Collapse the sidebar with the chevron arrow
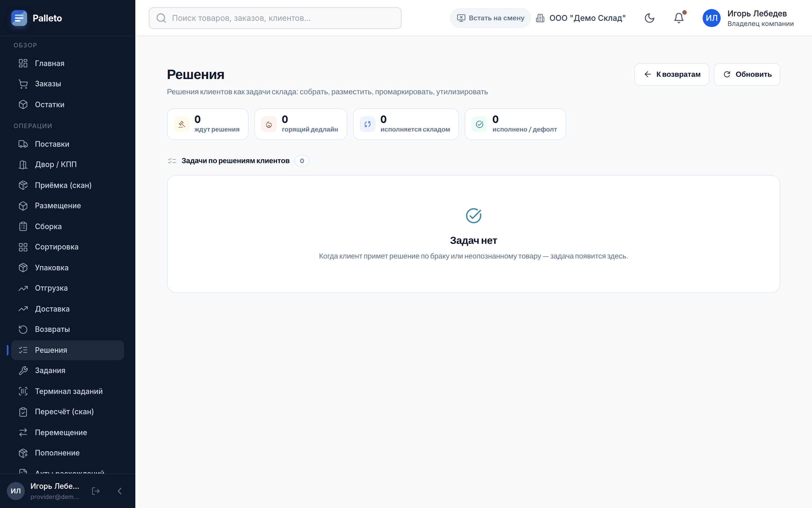The image size is (812, 508). [120, 491]
